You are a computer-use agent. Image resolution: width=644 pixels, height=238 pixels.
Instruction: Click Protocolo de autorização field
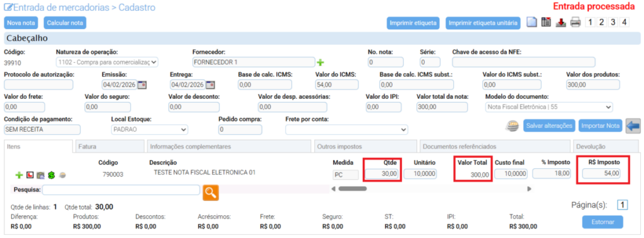click(38, 85)
